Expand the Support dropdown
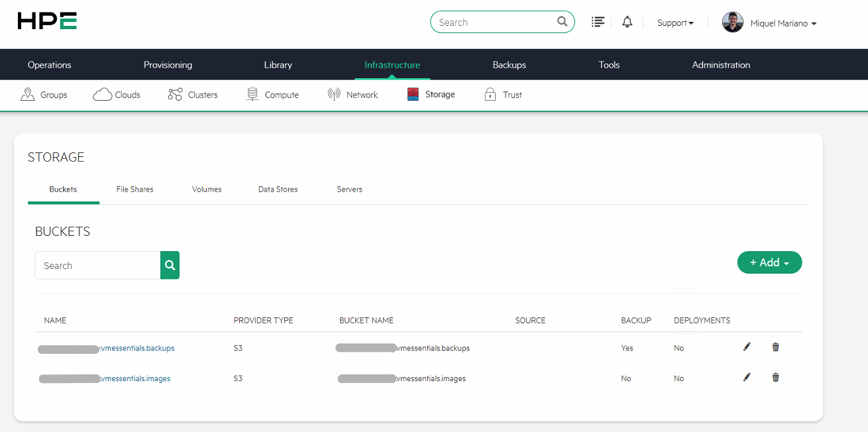Viewport: 868px width, 432px height. [x=675, y=23]
